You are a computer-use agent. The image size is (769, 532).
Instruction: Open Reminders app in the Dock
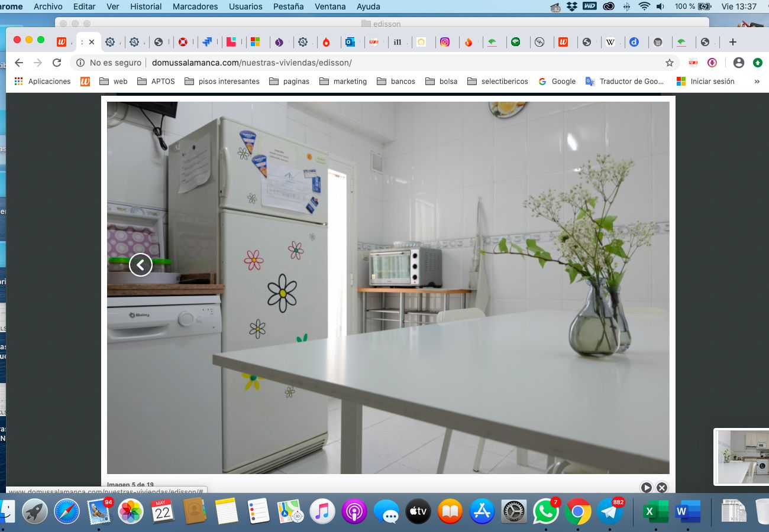click(x=259, y=511)
